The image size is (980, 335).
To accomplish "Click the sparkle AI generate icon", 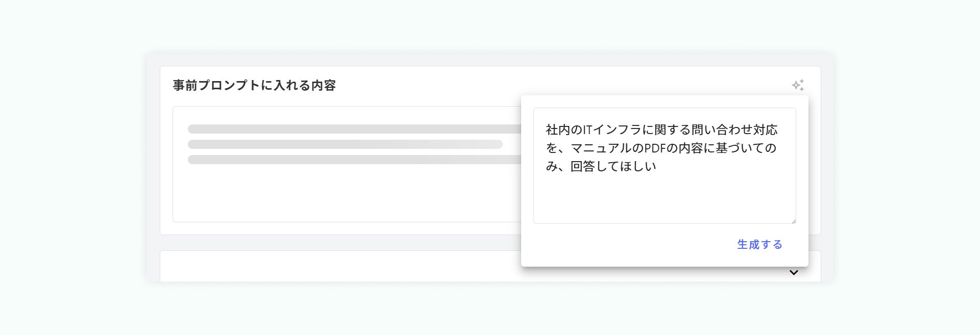I will [797, 85].
